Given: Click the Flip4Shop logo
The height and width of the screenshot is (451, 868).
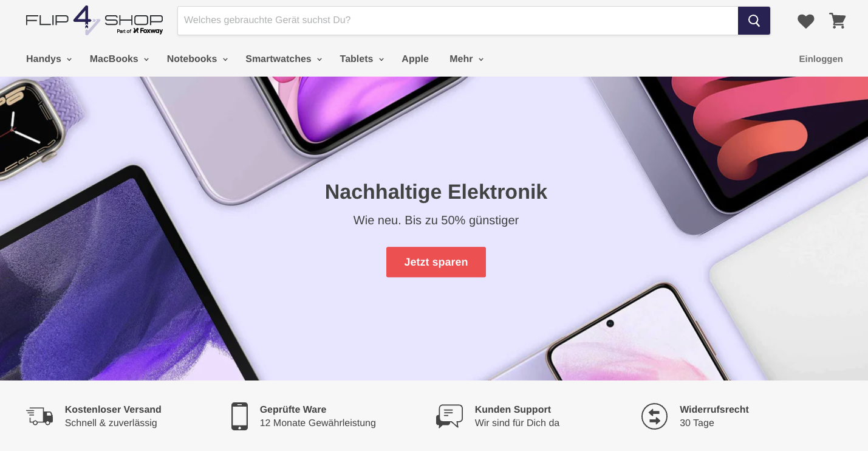Looking at the screenshot, I should pyautogui.click(x=94, y=21).
